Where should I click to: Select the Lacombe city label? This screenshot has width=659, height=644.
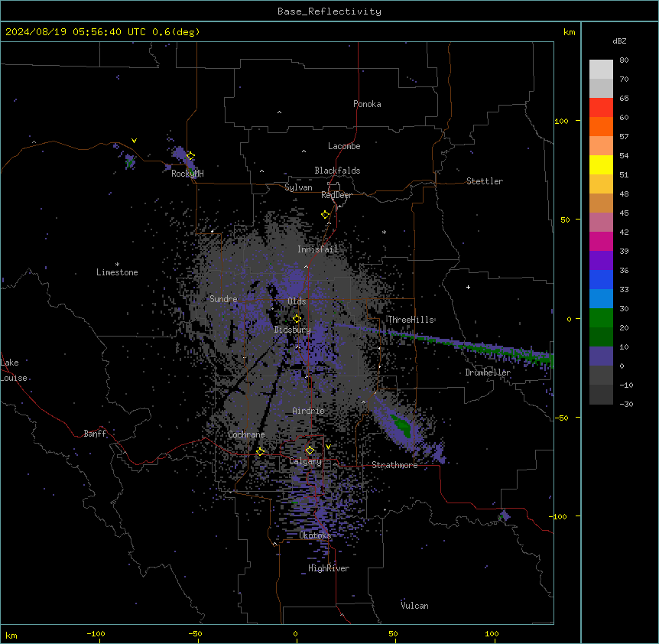pyautogui.click(x=344, y=146)
